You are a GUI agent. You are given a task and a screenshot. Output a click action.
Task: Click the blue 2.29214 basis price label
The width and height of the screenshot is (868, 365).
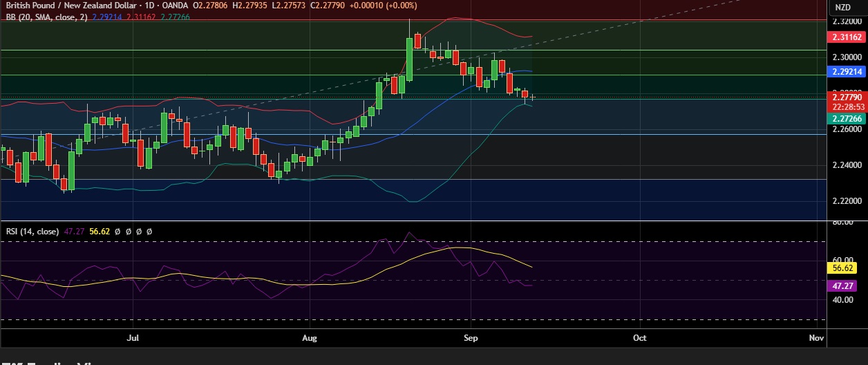point(847,71)
